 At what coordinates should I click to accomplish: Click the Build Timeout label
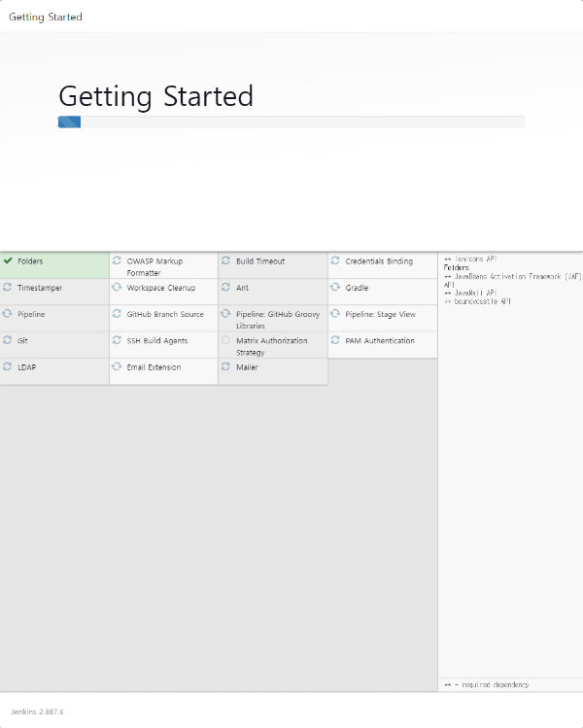[x=260, y=261]
